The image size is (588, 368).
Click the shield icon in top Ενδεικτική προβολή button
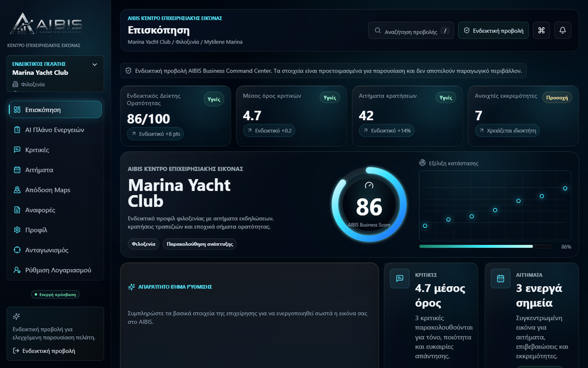466,31
